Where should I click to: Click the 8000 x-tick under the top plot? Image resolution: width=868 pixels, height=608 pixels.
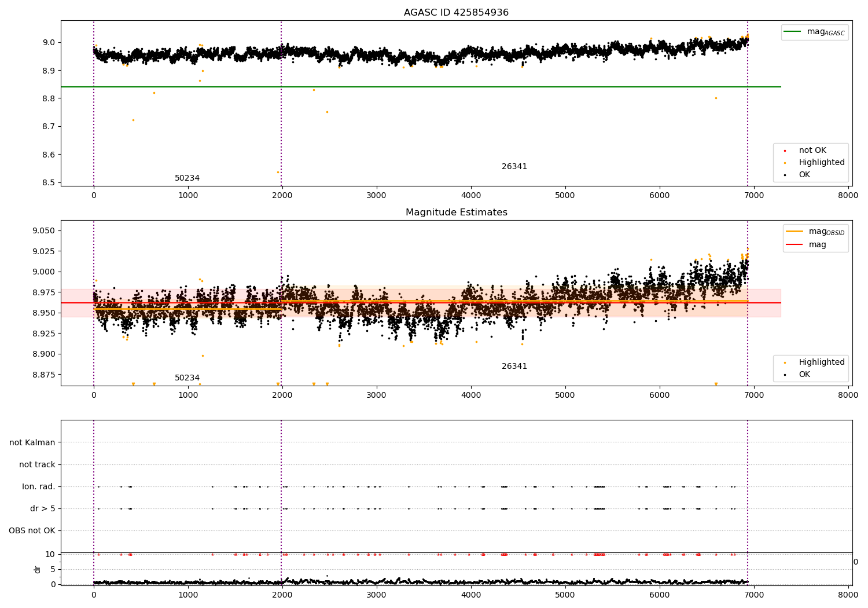[x=848, y=195]
